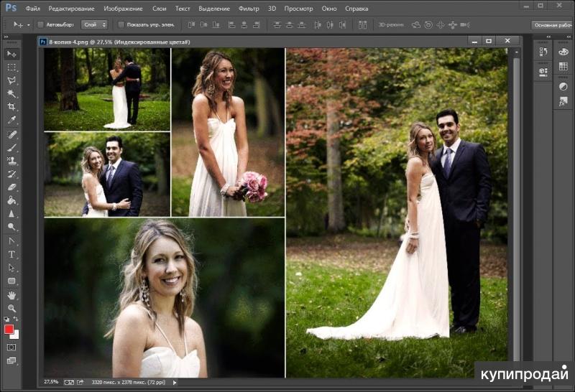
Task: Select the Paint Bucket tool
Action: pos(11,200)
